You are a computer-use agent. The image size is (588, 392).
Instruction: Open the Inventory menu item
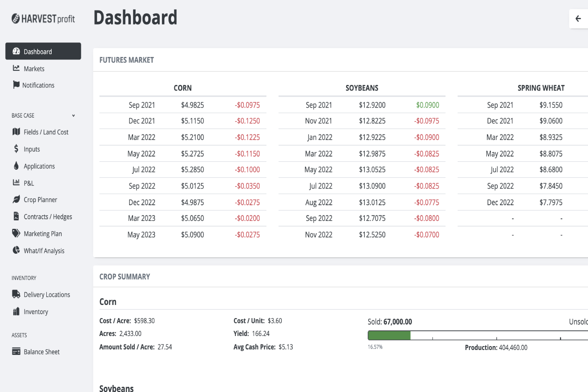point(36,311)
